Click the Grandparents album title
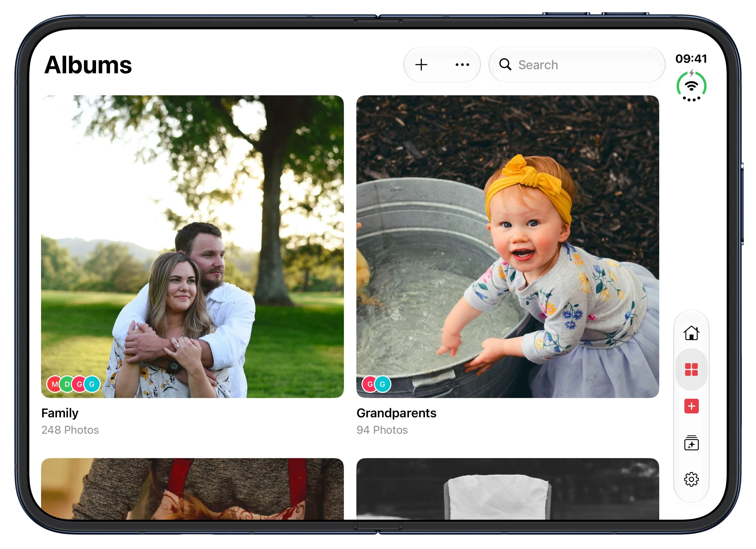 pyautogui.click(x=396, y=413)
